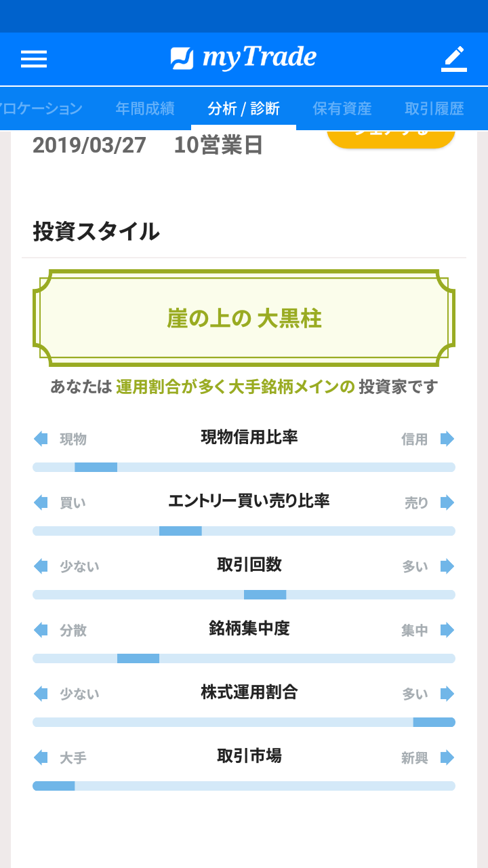
Task: Tap the partially hidden yellow button
Action: click(x=390, y=138)
